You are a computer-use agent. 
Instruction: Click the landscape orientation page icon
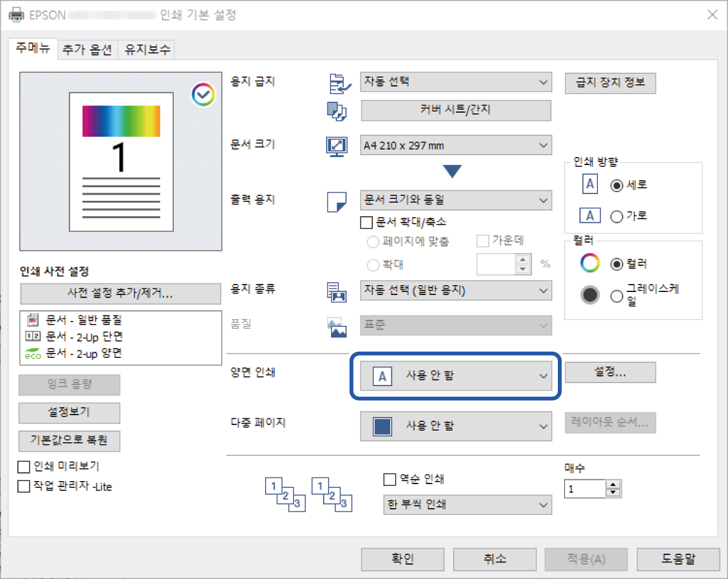[589, 216]
